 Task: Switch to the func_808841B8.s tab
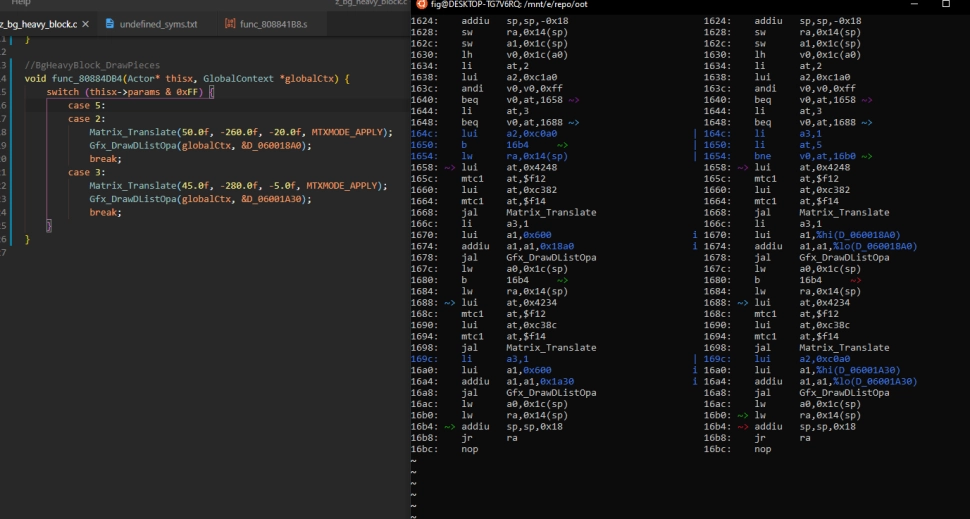coord(273,24)
